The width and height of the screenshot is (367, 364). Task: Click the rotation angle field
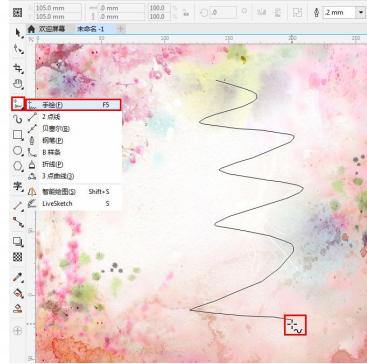(x=222, y=12)
